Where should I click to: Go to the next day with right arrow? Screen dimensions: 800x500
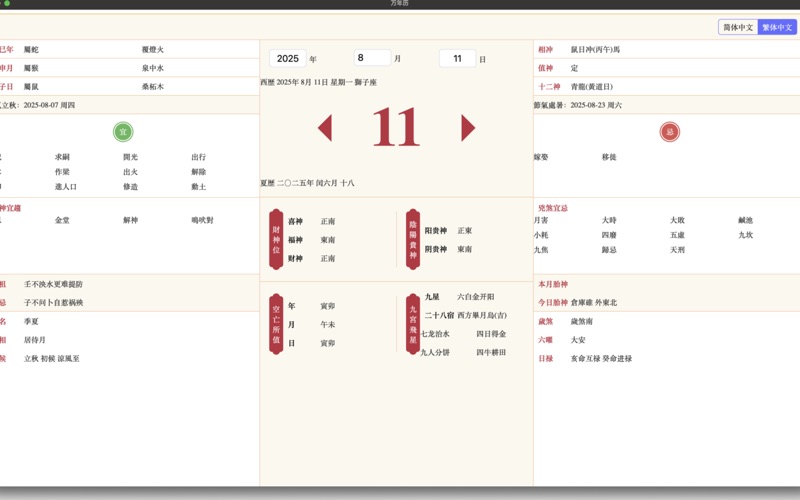[468, 128]
